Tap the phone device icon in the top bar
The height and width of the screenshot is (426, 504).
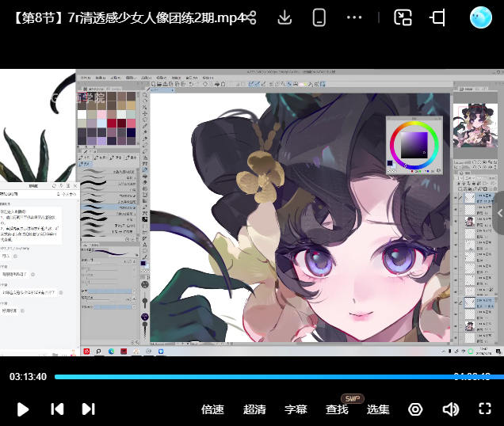tap(319, 17)
